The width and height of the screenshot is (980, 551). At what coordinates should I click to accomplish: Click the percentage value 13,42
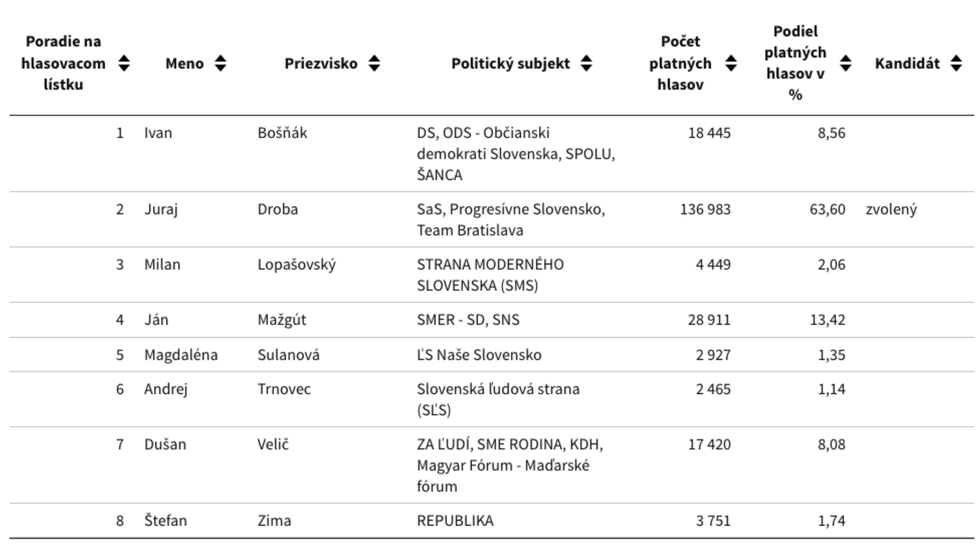pyautogui.click(x=827, y=319)
